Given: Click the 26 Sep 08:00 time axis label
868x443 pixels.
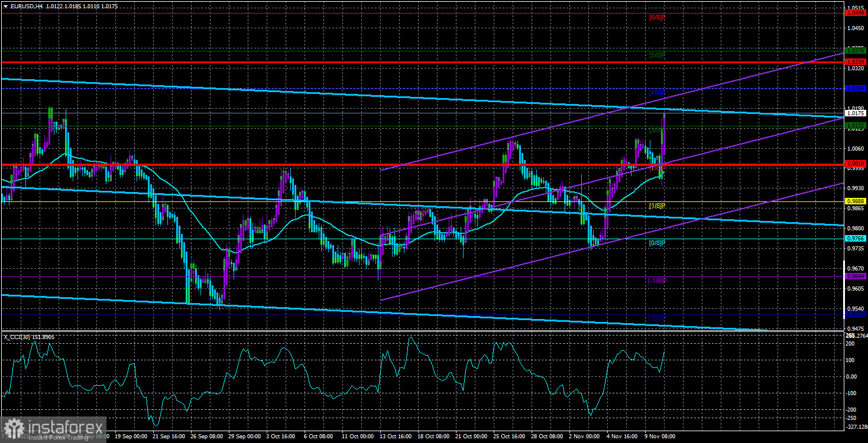Looking at the screenshot, I should point(206,437).
